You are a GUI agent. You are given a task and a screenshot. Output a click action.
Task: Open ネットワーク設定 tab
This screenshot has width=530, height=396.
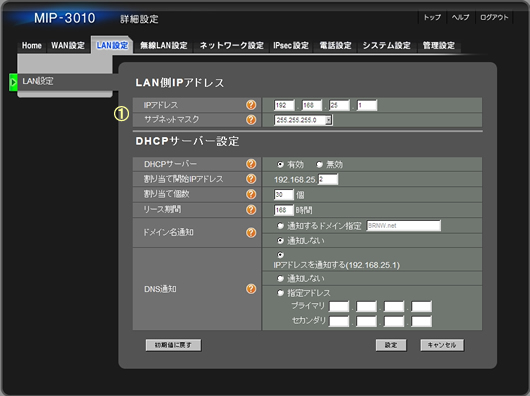232,45
